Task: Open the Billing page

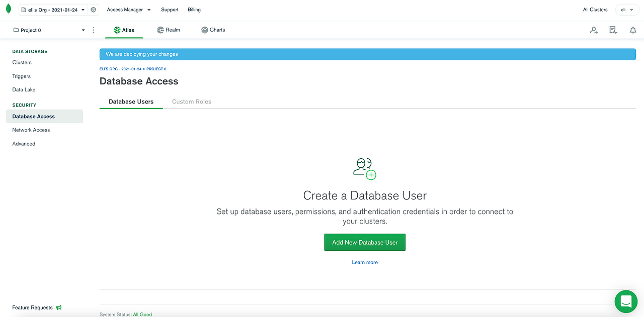Action: pos(194,10)
